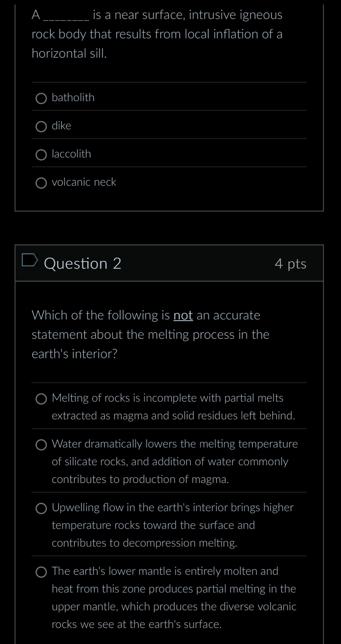Click the silicate rocks answer text

(170, 462)
